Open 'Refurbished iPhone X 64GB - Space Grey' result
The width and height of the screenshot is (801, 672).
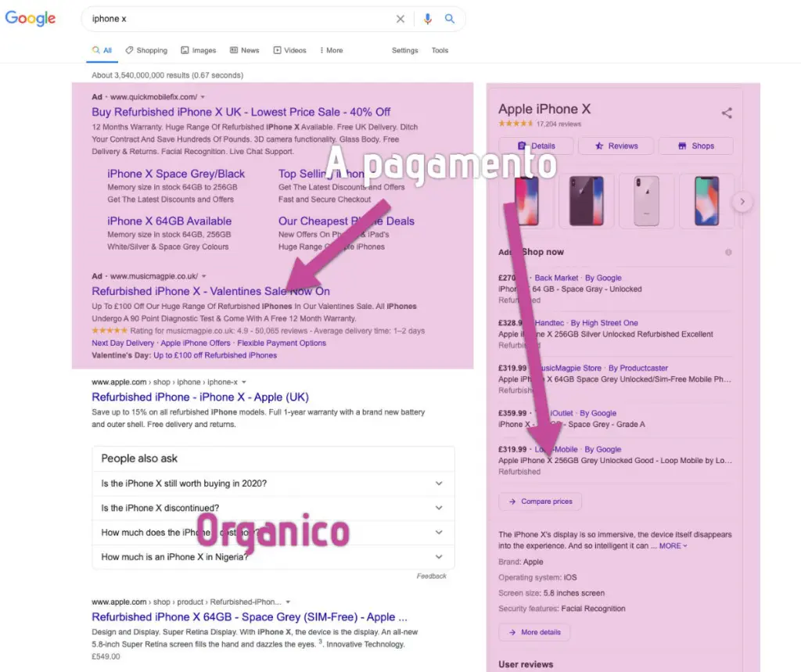point(250,616)
